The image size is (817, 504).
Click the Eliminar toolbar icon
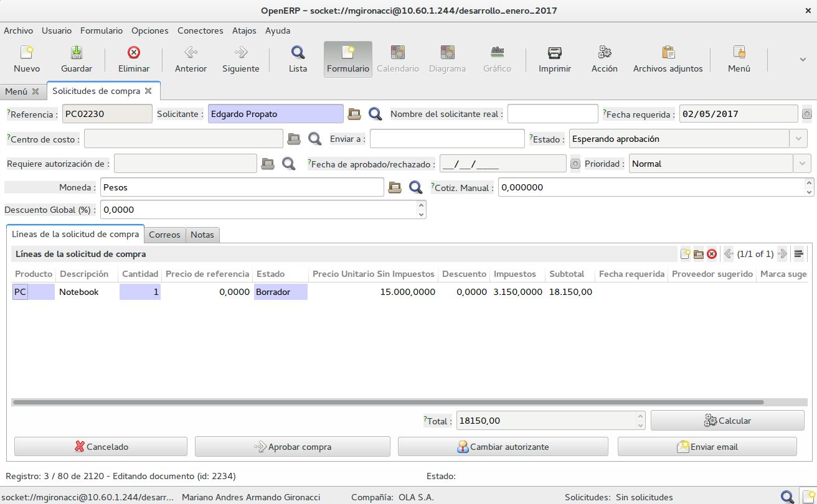(134, 52)
